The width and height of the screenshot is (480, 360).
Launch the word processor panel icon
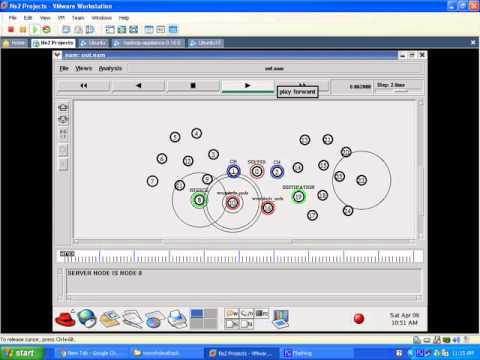click(132, 319)
